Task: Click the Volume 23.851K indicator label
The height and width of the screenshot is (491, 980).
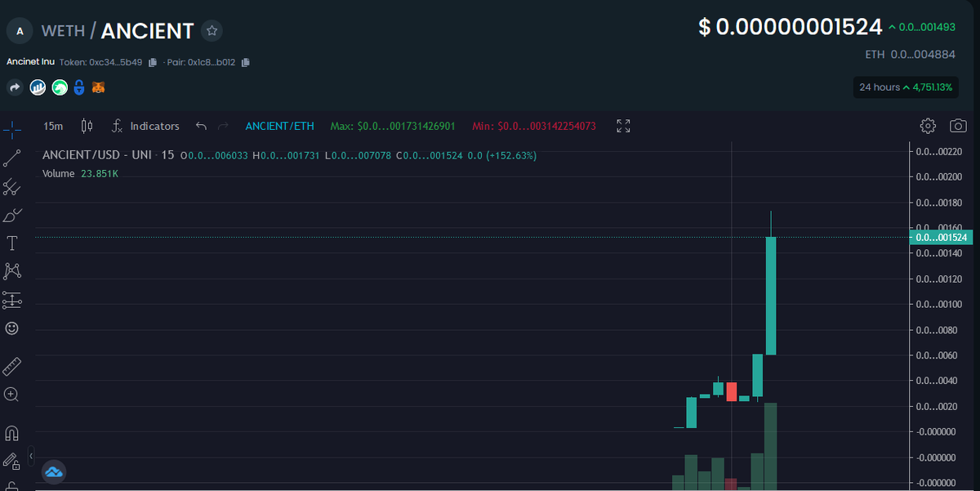Action: (80, 173)
